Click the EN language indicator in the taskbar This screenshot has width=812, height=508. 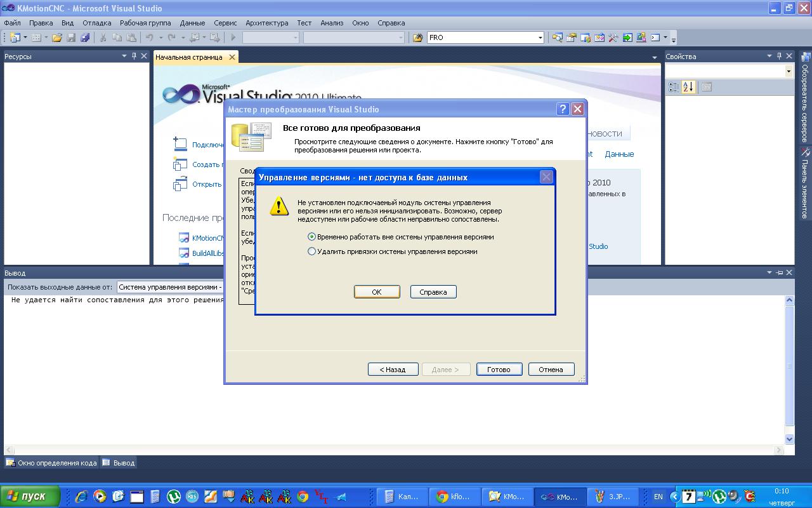click(x=658, y=497)
